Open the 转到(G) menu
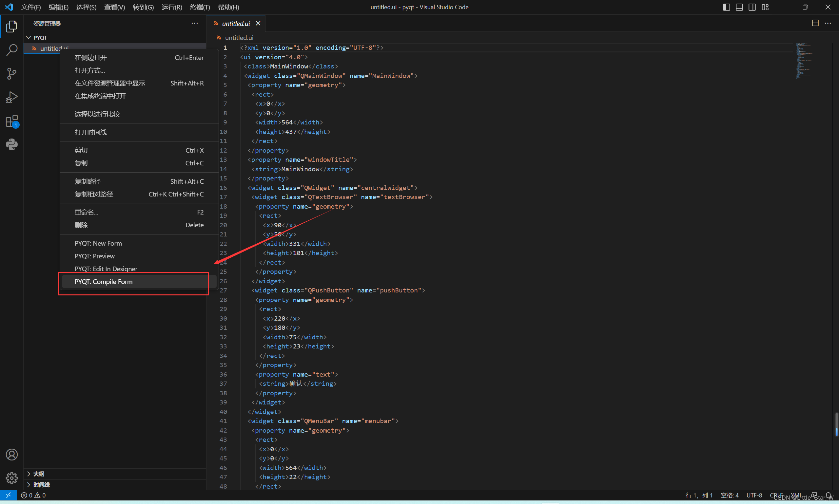This screenshot has width=839, height=504. coord(143,7)
